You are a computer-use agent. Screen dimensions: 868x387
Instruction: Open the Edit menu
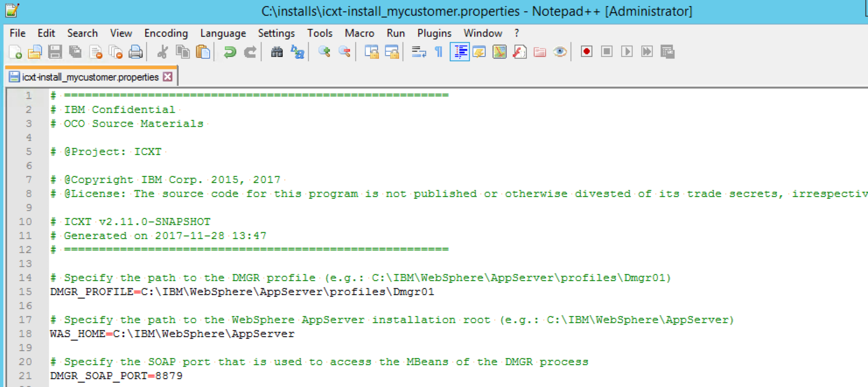(46, 33)
